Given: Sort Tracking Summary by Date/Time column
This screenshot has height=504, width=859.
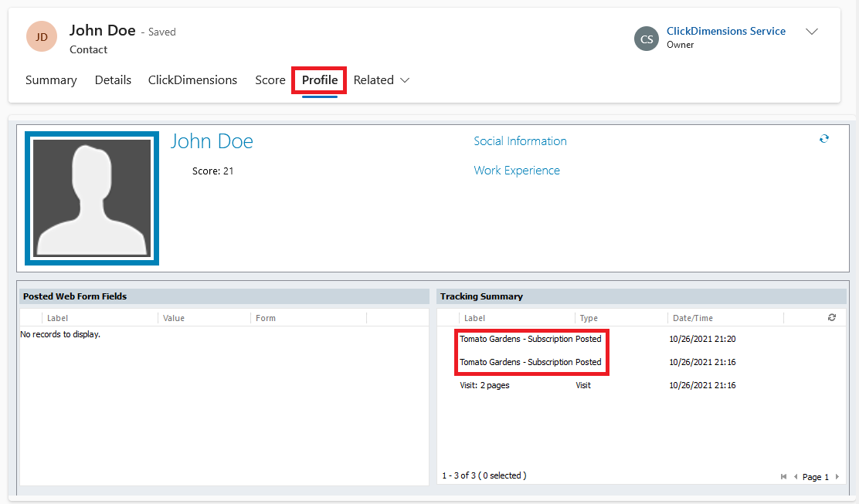Looking at the screenshot, I should (693, 318).
